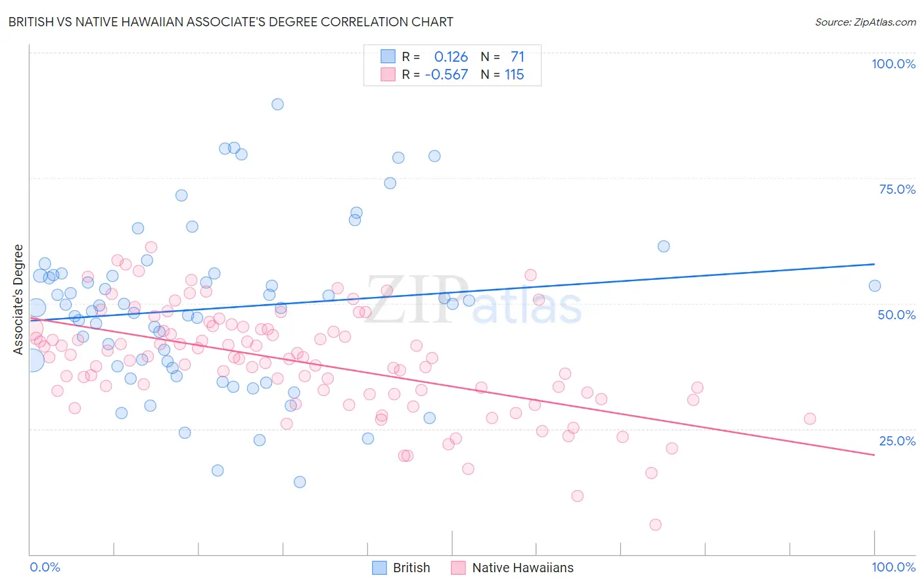Click the 75.0% y-axis tick label

[897, 189]
